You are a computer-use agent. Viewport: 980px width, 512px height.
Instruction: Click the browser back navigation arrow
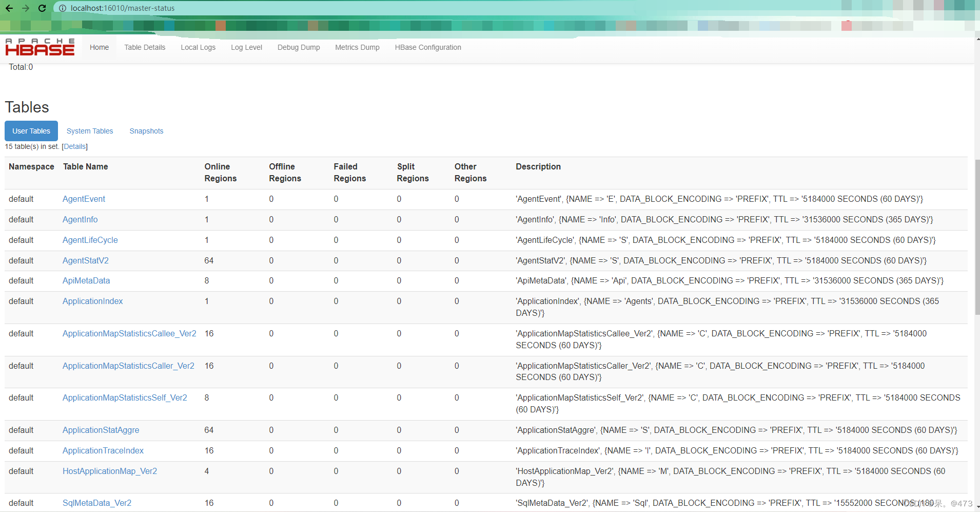[9, 8]
